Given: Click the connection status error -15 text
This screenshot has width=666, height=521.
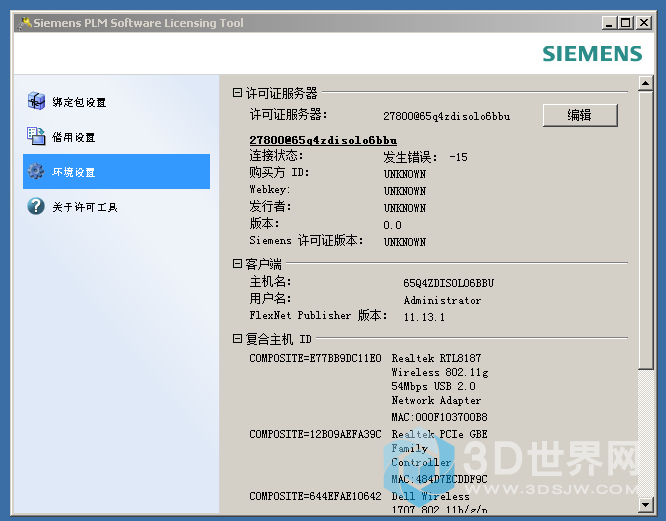Looking at the screenshot, I should click(x=425, y=157).
